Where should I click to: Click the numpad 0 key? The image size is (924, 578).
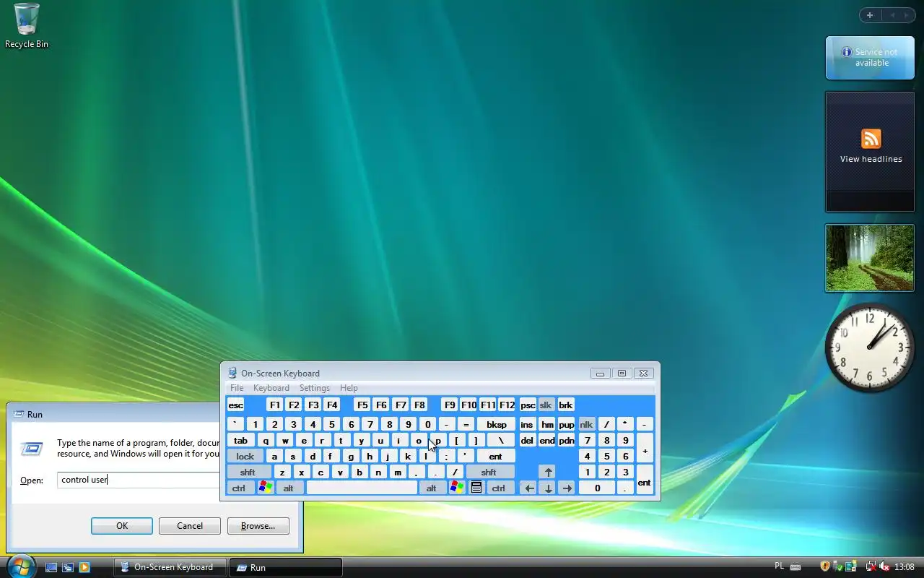(x=597, y=488)
